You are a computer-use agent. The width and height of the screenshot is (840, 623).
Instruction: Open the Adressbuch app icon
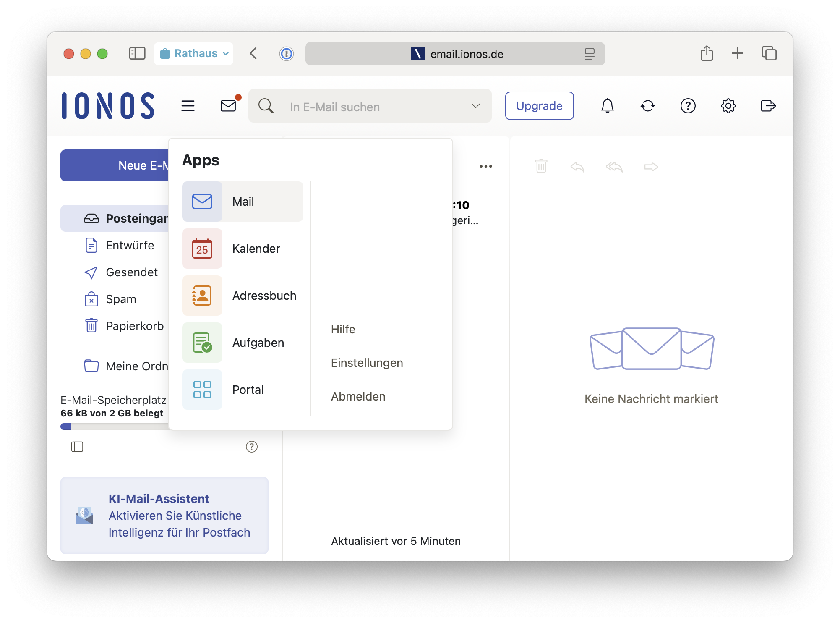pos(202,296)
